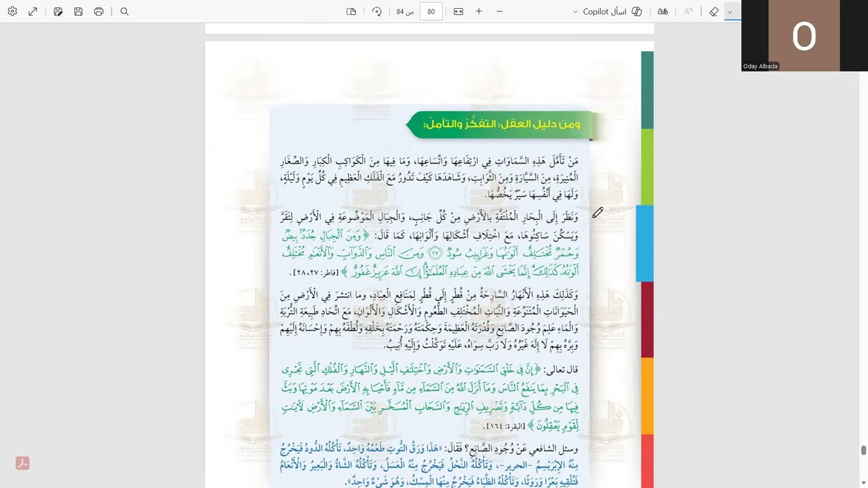This screenshot has width=868, height=488.
Task: Expand the dropdown arrow beside the eraser
Action: [730, 12]
